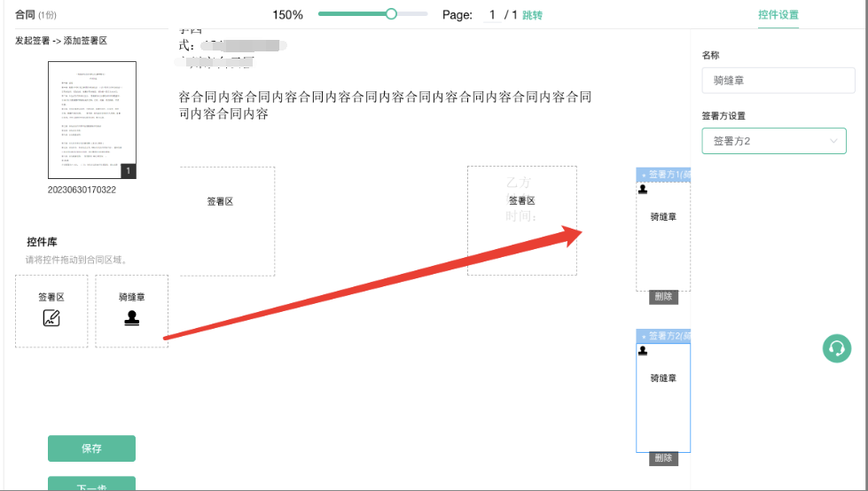Click the 合同 header label

point(25,15)
